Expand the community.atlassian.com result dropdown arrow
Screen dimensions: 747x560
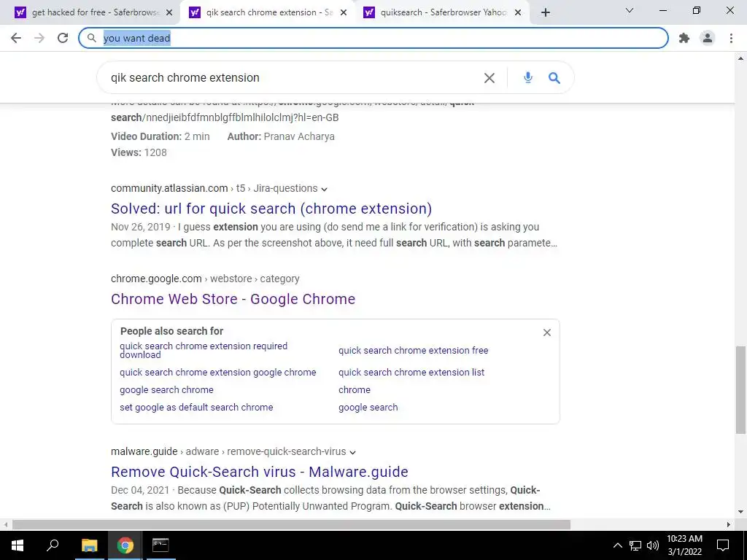pyautogui.click(x=325, y=189)
